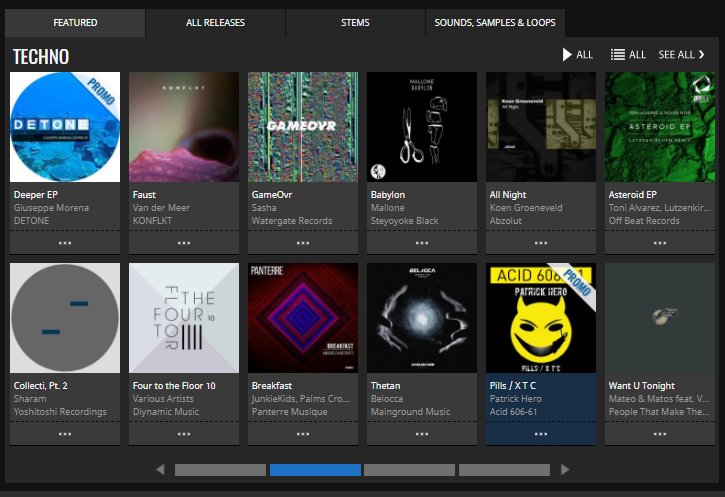Open All Night cover artwork
The height and width of the screenshot is (497, 725).
(x=541, y=127)
